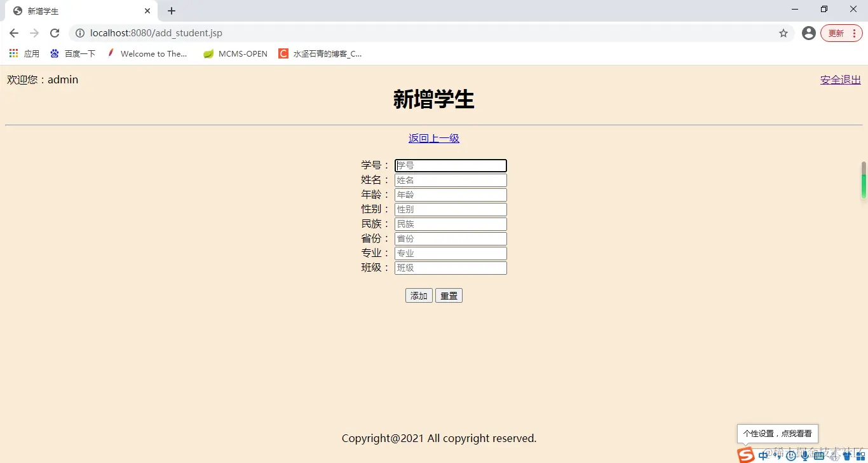The image size is (868, 463).
Task: Start voice input via the microphone icon
Action: (x=804, y=455)
